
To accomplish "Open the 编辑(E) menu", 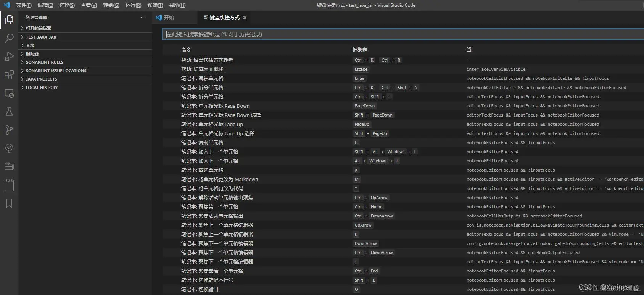I will tap(45, 5).
